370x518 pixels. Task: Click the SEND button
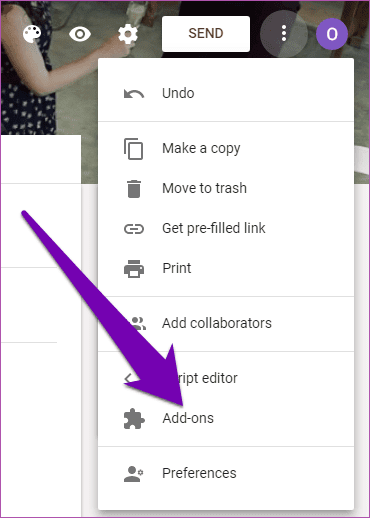(x=206, y=34)
